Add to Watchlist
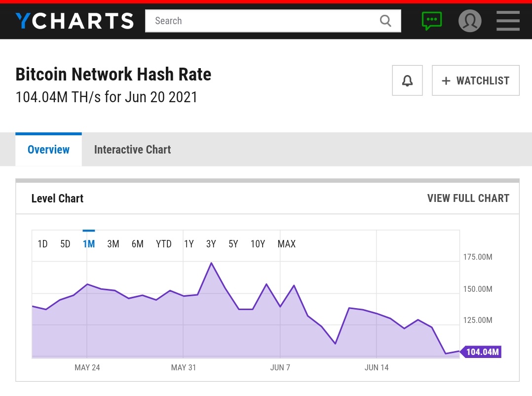This screenshot has width=532, height=396. coord(476,80)
